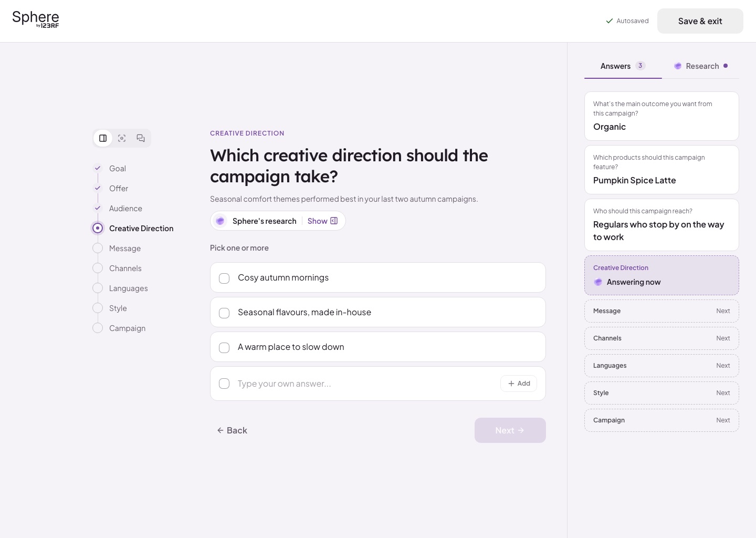Open the chat view icon
The height and width of the screenshot is (538, 756).
141,138
